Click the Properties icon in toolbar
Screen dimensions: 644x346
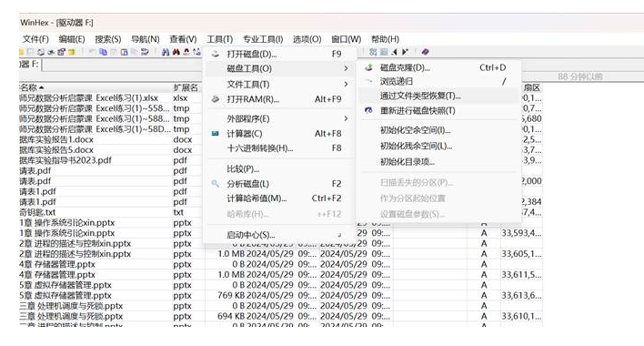coord(61,52)
